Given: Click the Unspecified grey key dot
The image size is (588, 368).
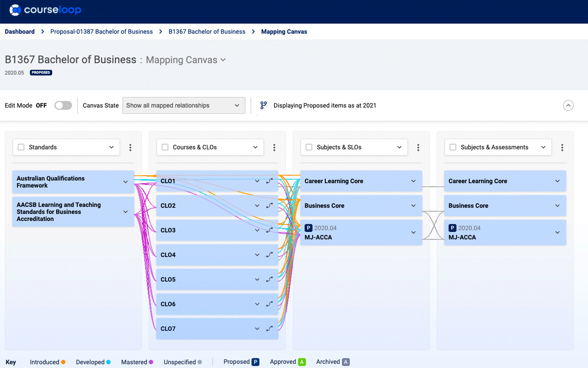Looking at the screenshot, I should (x=200, y=362).
